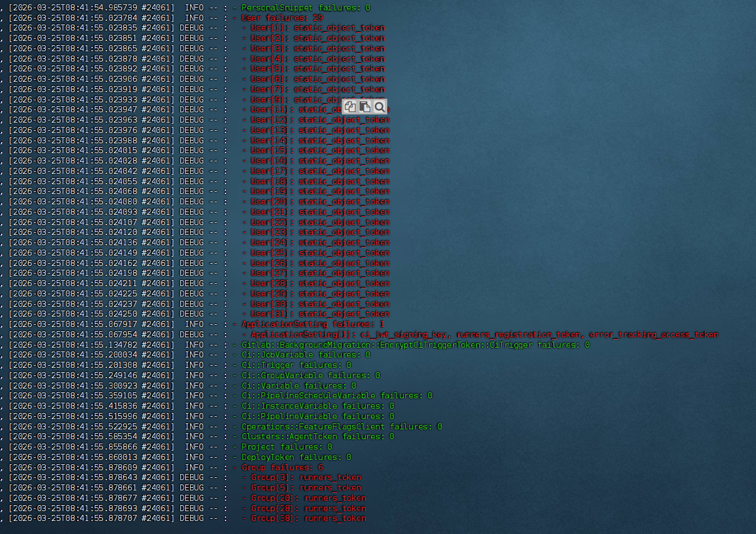Click the 'Group[3]: runners_token' entry
This screenshot has height=534, width=756.
306,477
